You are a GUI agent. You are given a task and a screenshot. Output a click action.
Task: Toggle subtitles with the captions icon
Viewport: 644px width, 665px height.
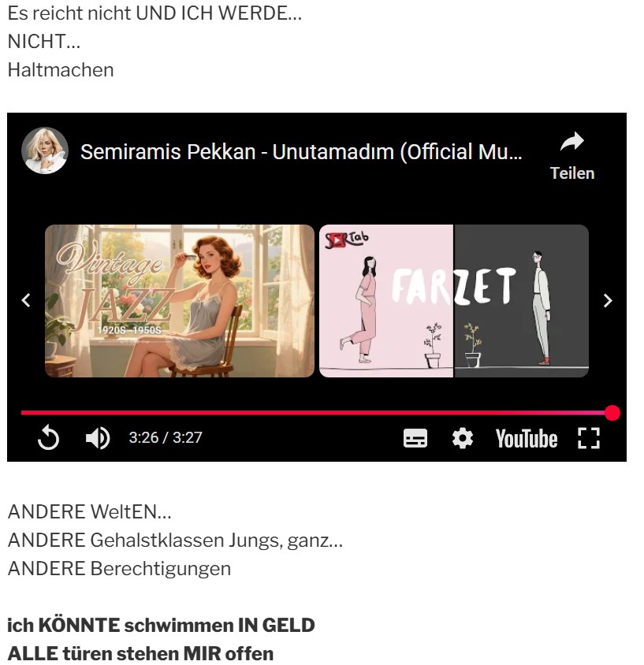pyautogui.click(x=415, y=437)
